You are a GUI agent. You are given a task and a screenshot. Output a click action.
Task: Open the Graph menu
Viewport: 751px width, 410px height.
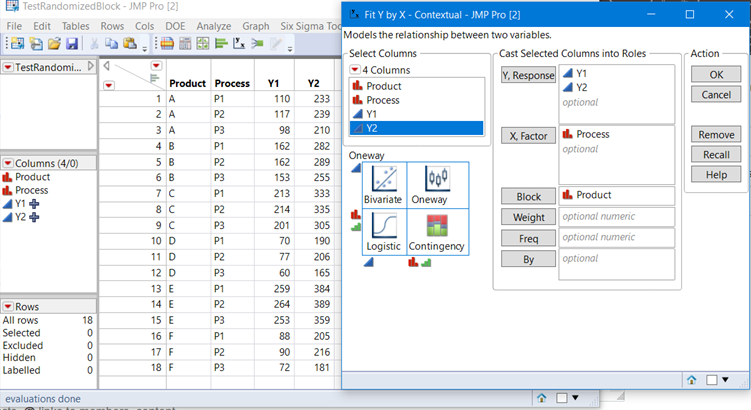pyautogui.click(x=256, y=26)
